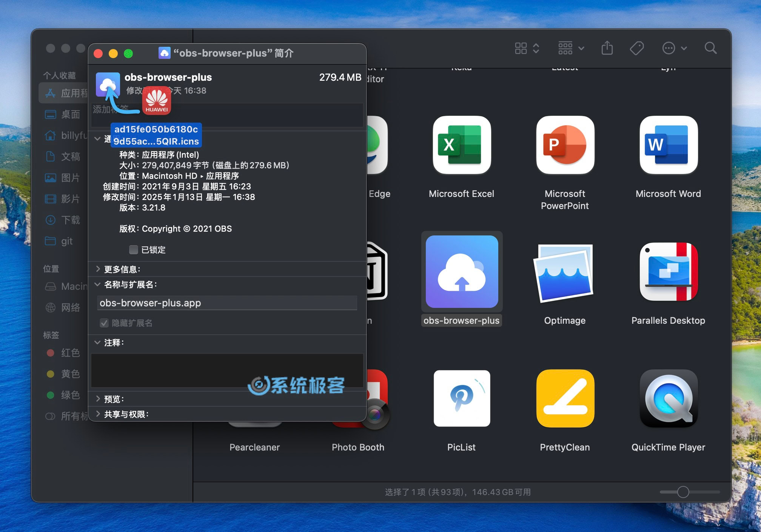The height and width of the screenshot is (532, 761).
Task: Switch Finder to icon view mode button
Action: pos(521,48)
